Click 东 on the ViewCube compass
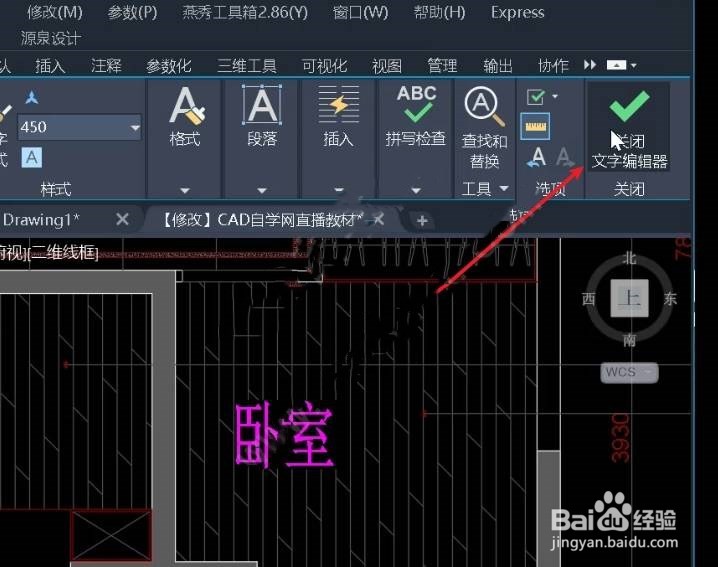The image size is (718, 567). click(x=670, y=299)
